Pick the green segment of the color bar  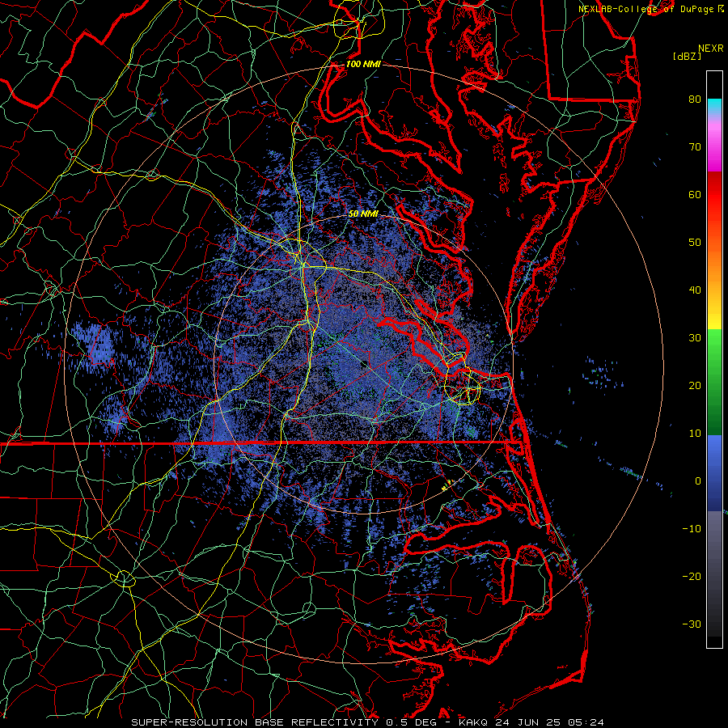coord(714,382)
